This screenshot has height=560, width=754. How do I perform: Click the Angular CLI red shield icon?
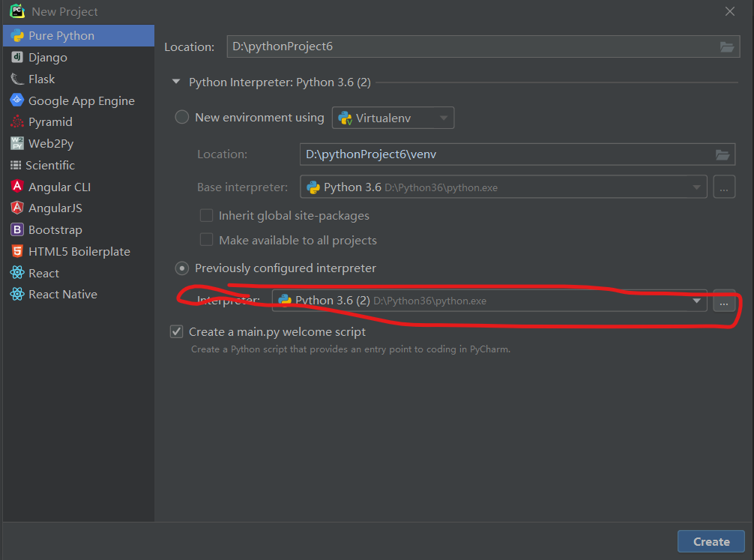point(17,186)
